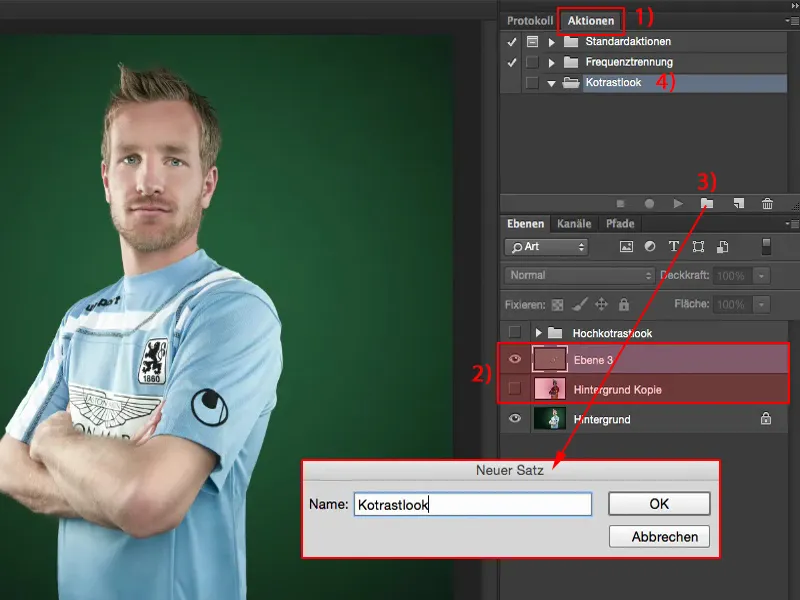Confirm Neuer Satz dialog with OK
Screen dimensions: 800x600
point(659,504)
